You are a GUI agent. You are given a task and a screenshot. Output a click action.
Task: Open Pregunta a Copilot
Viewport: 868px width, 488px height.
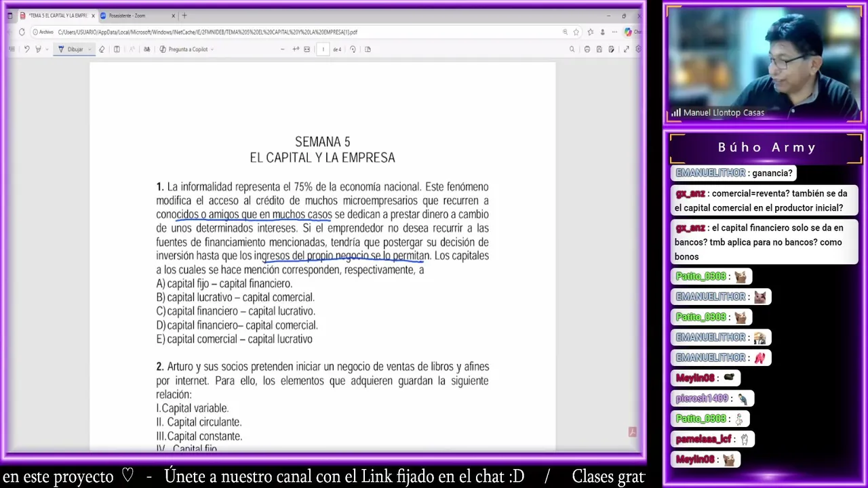click(183, 49)
